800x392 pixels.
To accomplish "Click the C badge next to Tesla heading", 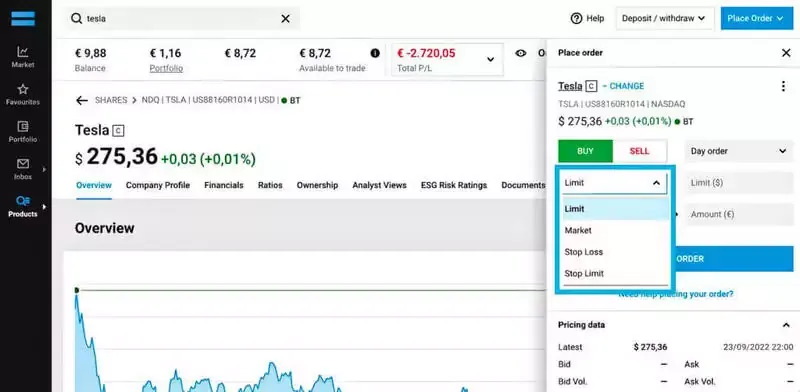I will point(118,131).
